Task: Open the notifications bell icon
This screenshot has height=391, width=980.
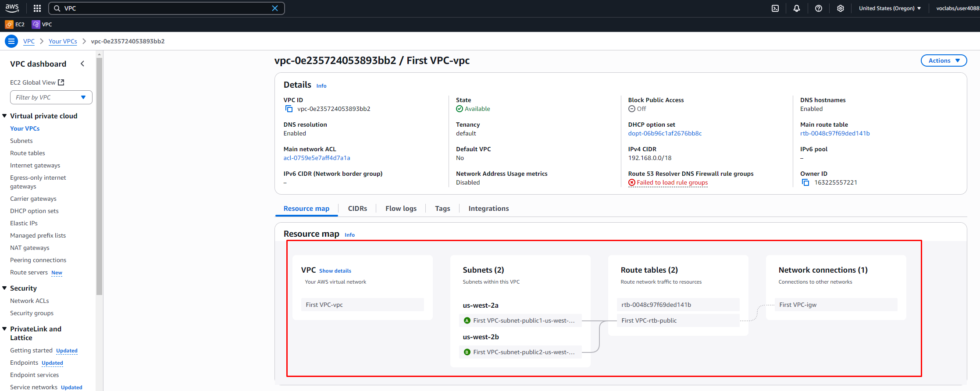Action: 797,8
